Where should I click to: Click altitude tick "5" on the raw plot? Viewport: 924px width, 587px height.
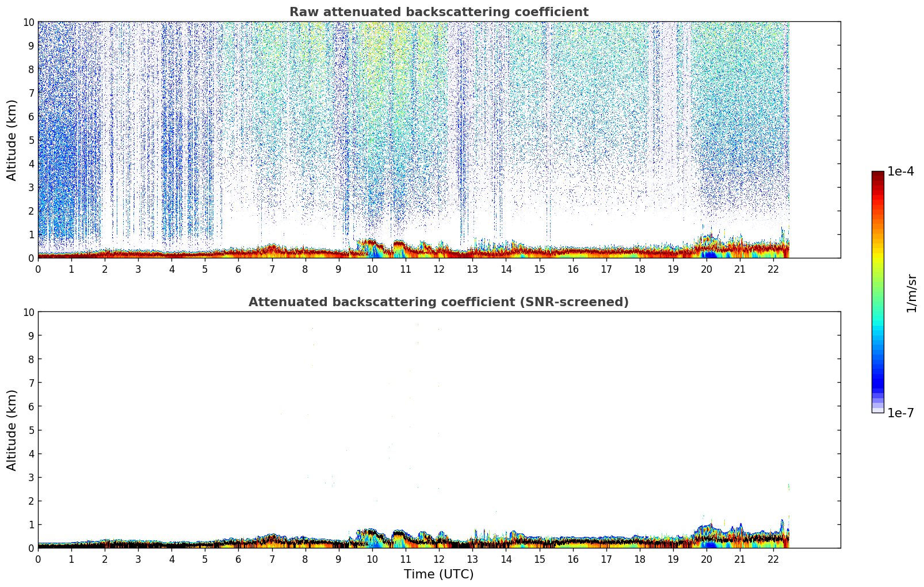(x=32, y=140)
